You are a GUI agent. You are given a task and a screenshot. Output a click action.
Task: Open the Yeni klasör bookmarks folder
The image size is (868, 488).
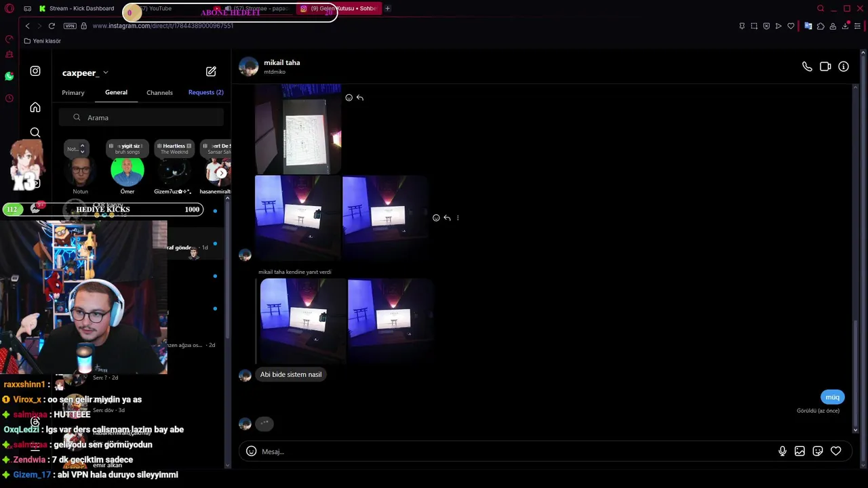coord(42,41)
